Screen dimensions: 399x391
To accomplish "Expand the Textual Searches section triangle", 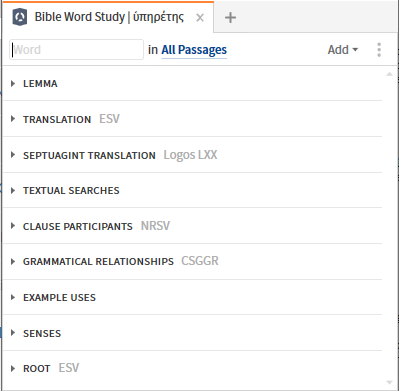I will [x=13, y=190].
